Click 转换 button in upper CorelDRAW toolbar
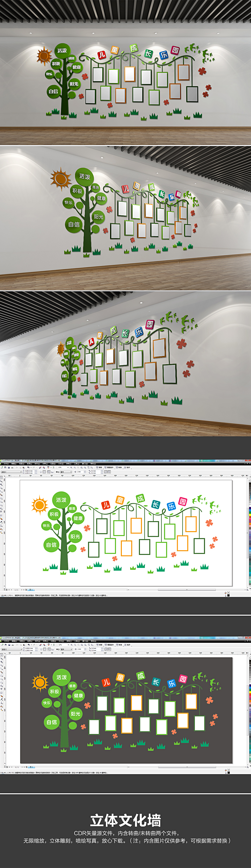This screenshot has height=868, width=251. pyautogui.click(x=119, y=467)
